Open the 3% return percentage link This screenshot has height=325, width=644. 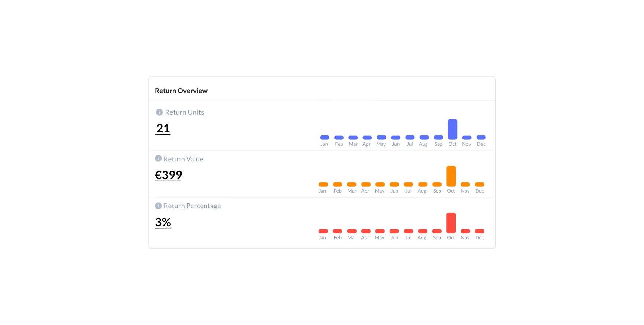tap(163, 222)
